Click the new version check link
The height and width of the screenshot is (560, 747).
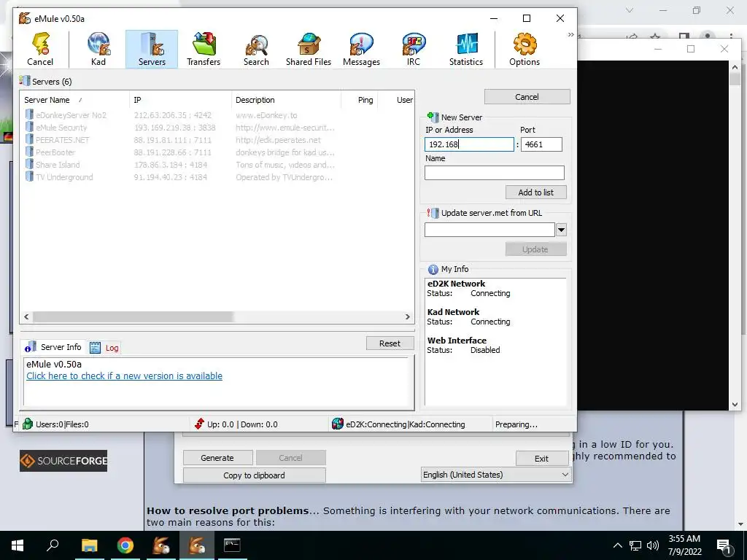tap(124, 376)
